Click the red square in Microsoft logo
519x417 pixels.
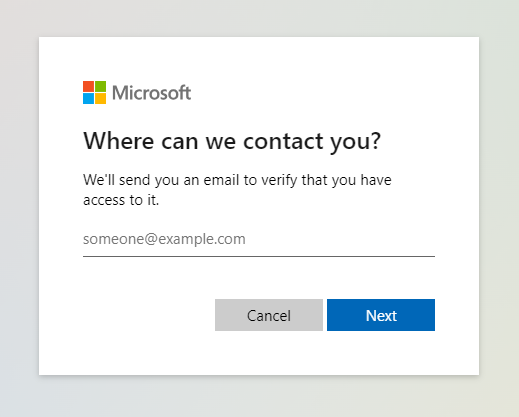[x=88, y=86]
